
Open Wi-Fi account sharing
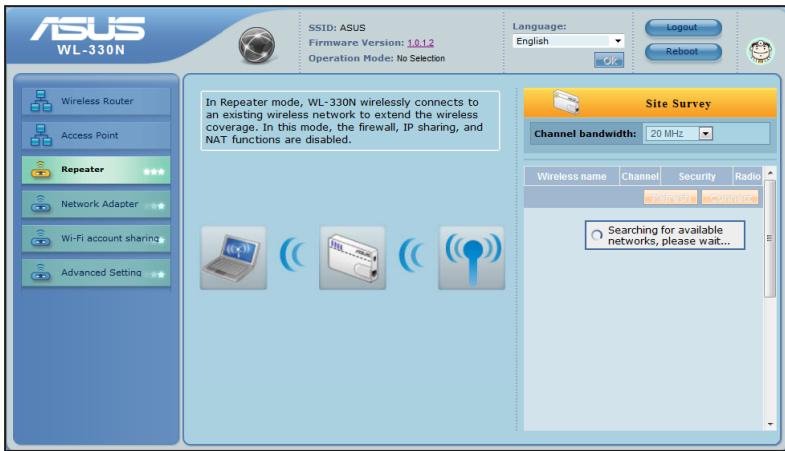[x=96, y=238]
